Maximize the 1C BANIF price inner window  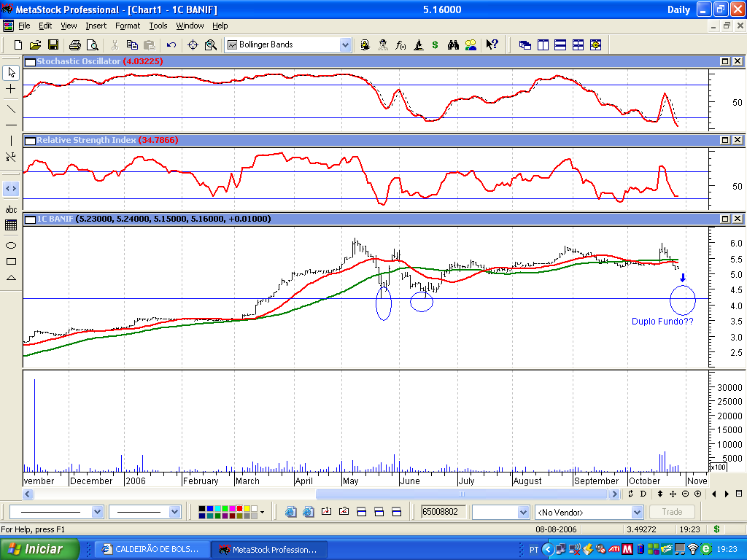724,219
